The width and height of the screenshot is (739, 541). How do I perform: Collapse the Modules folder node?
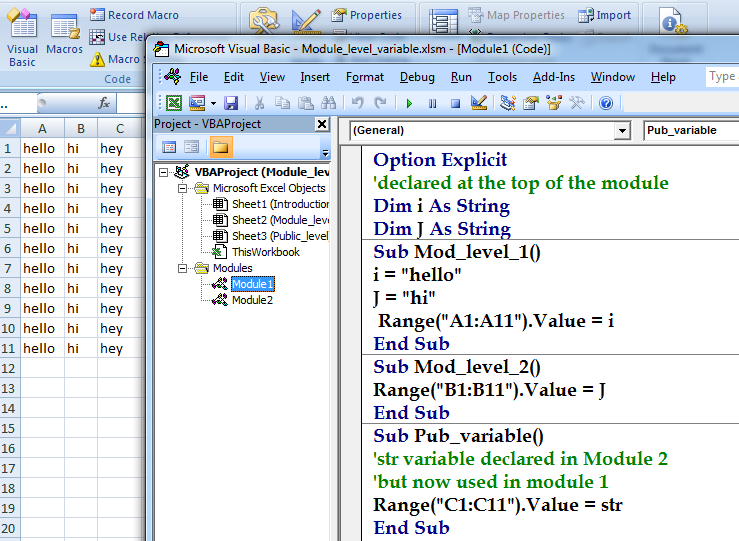click(182, 269)
